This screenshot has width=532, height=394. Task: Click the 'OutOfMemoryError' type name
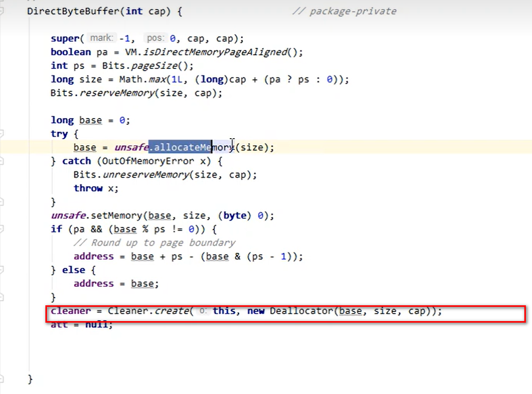[x=148, y=161]
